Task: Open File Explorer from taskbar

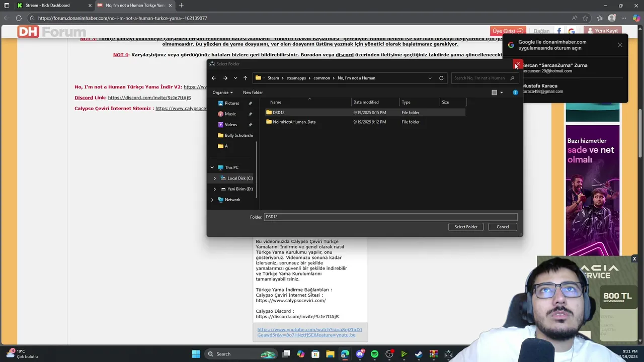Action: [330, 354]
